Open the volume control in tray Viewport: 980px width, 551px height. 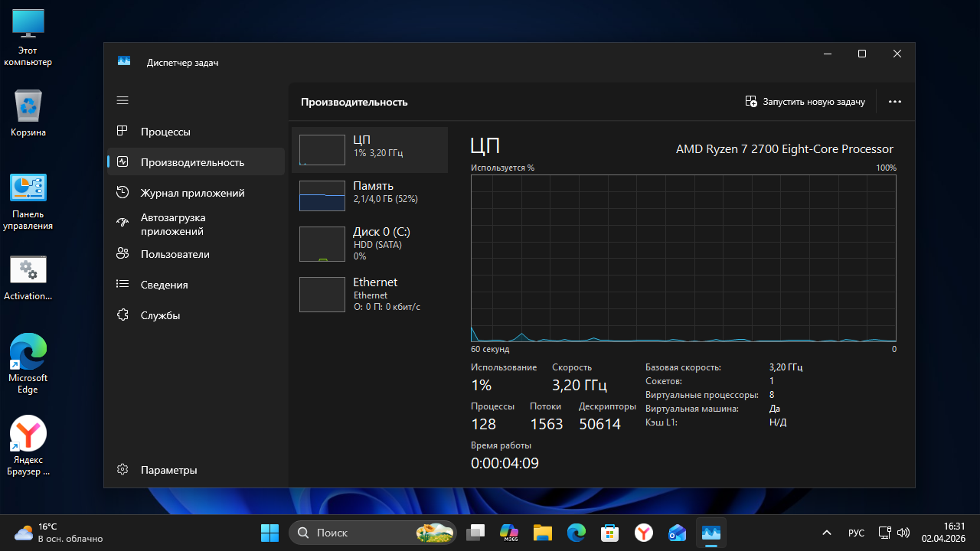click(x=903, y=533)
